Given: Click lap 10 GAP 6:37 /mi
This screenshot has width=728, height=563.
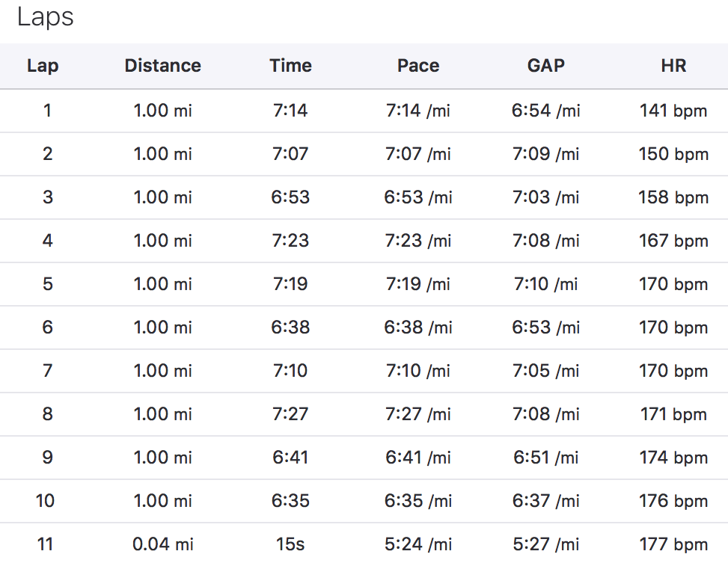Looking at the screenshot, I should [545, 500].
